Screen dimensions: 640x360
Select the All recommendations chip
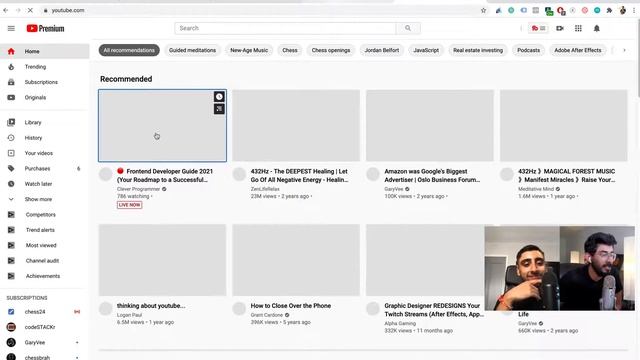[129, 50]
